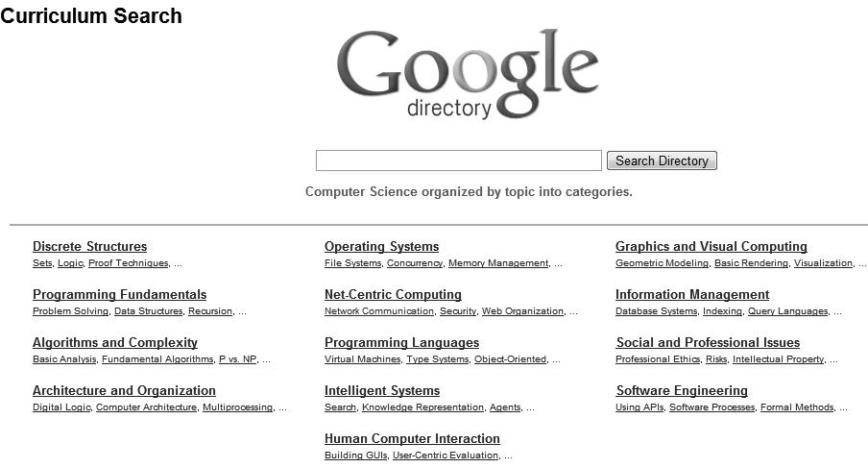Open the Net-Centric Computing category
Image resolution: width=868 pixels, height=468 pixels.
[393, 295]
